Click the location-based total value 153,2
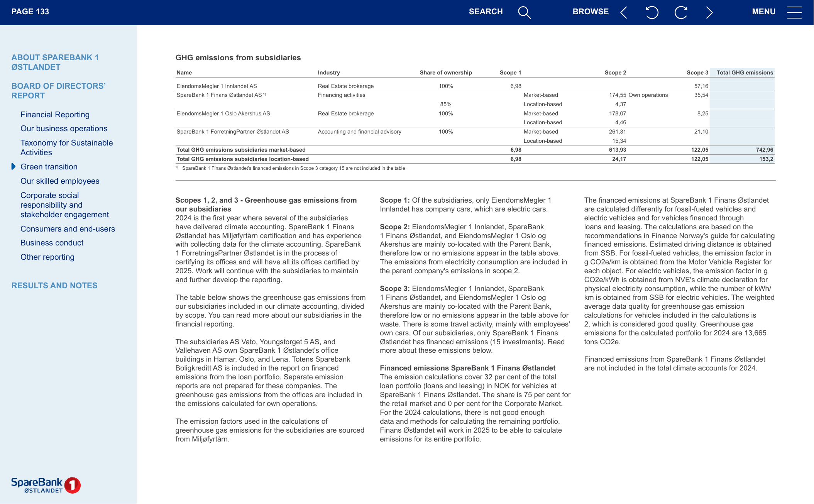Screen dimensions: 814x504 pyautogui.click(x=766, y=159)
